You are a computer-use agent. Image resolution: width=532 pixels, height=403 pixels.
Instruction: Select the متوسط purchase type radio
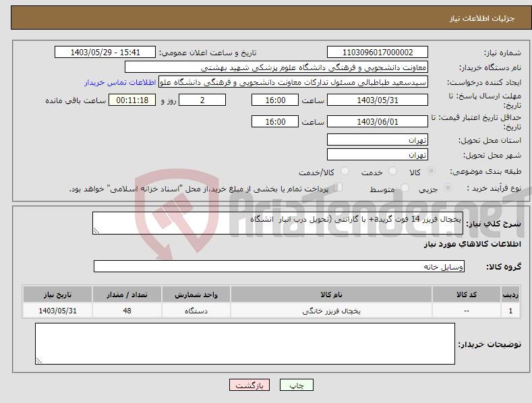405,187
